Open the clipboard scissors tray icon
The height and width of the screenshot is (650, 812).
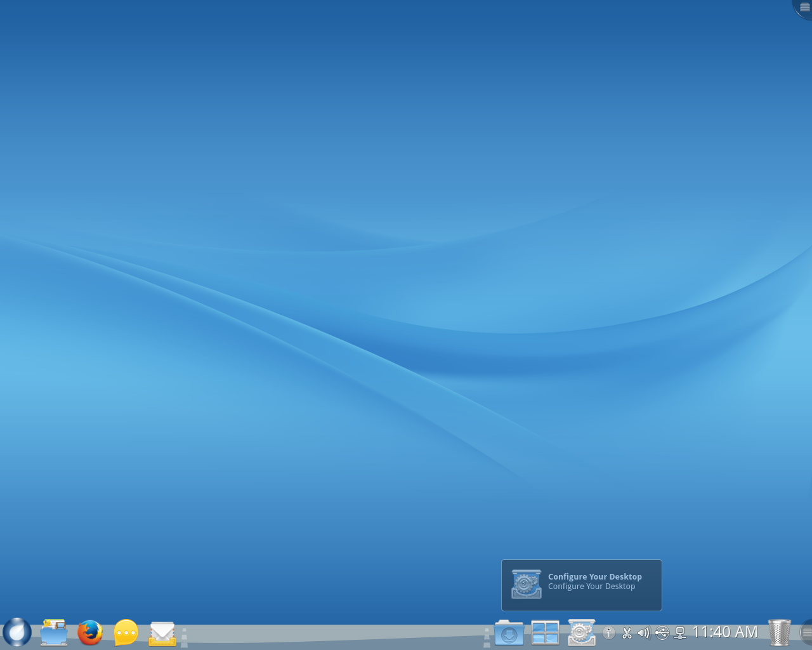[x=627, y=633]
